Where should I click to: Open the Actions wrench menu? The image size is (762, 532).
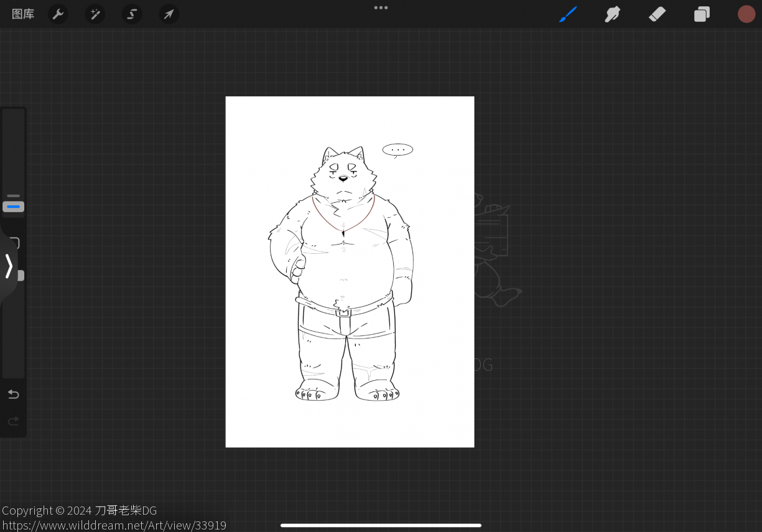(58, 14)
